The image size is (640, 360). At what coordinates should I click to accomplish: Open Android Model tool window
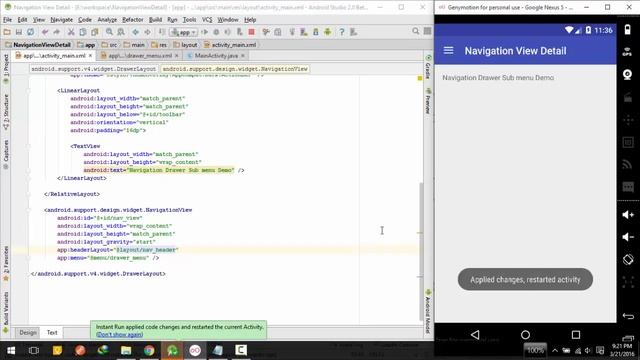click(x=428, y=312)
